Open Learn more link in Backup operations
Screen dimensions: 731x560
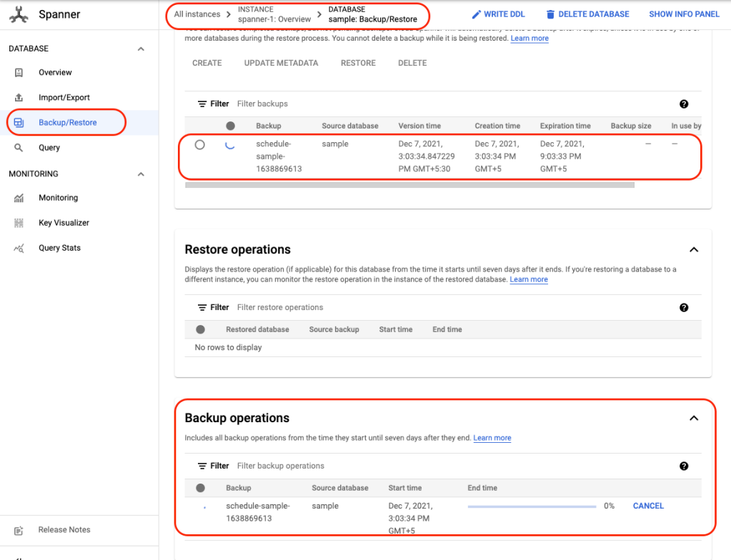tap(492, 438)
